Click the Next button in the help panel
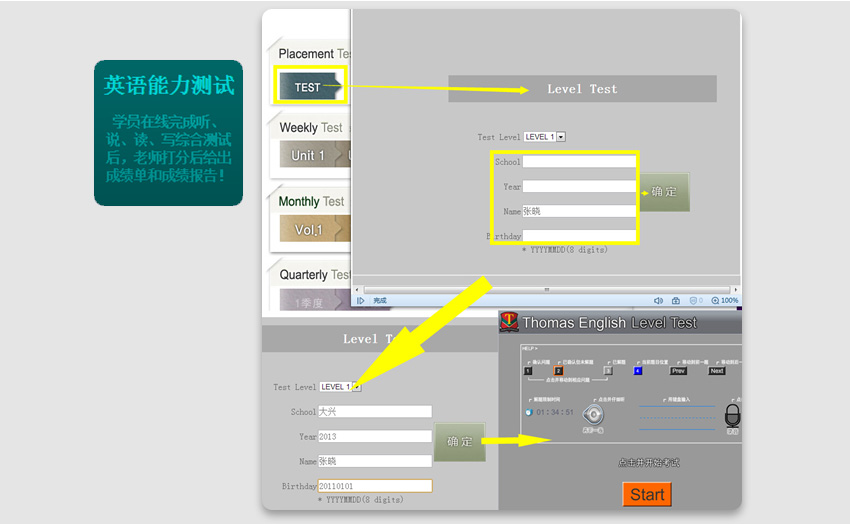 point(717,371)
